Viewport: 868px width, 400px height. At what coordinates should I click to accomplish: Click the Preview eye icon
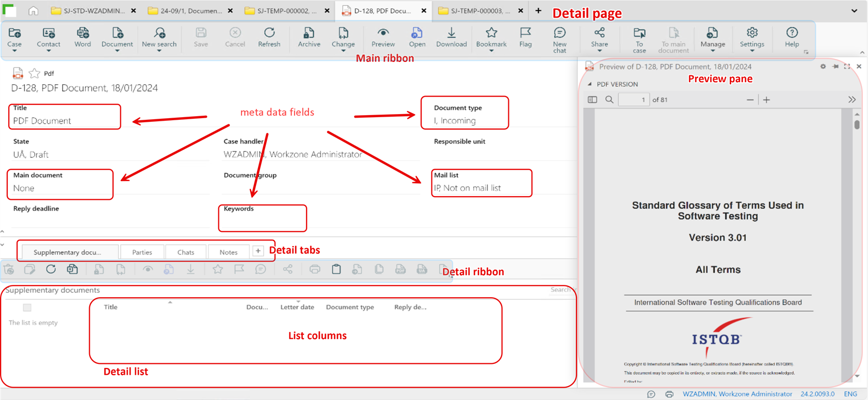[383, 37]
